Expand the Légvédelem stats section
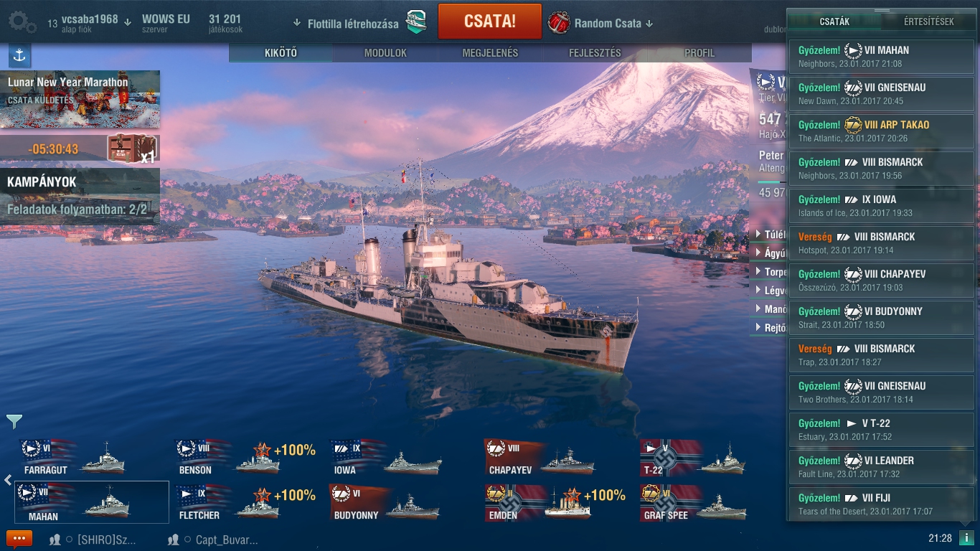Viewport: 980px width, 551px height. tap(771, 291)
